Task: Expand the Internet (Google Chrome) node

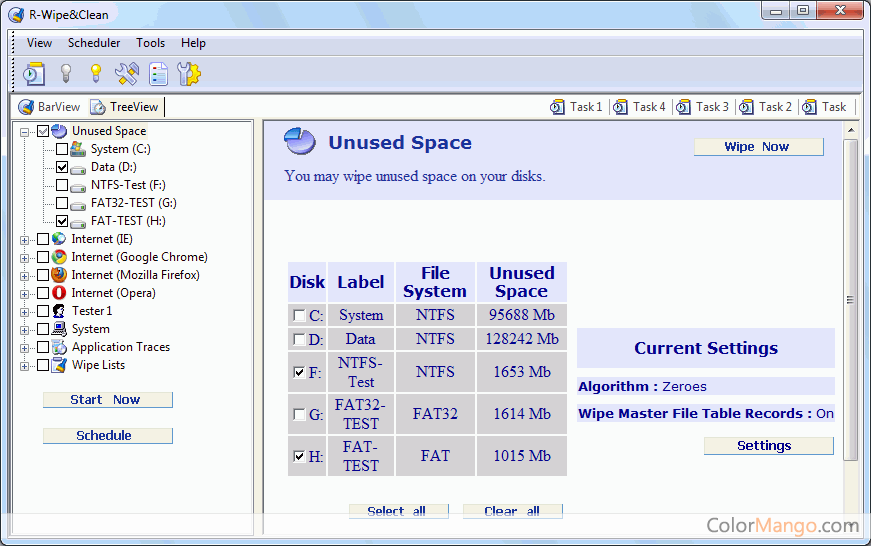Action: 24,258
